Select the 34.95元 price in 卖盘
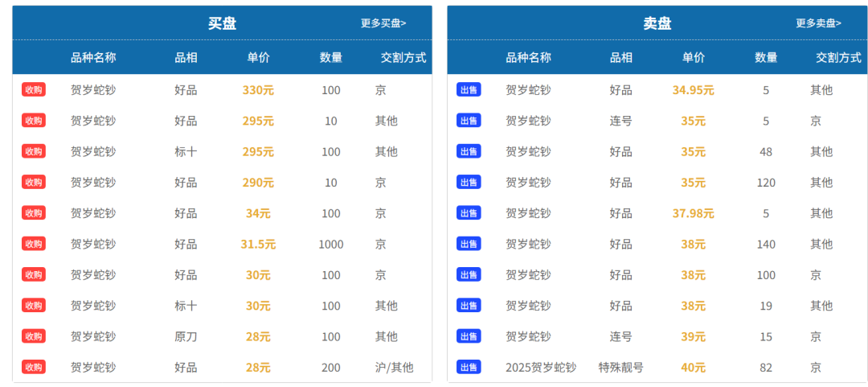Screen dimensions: 868x387 [693, 90]
